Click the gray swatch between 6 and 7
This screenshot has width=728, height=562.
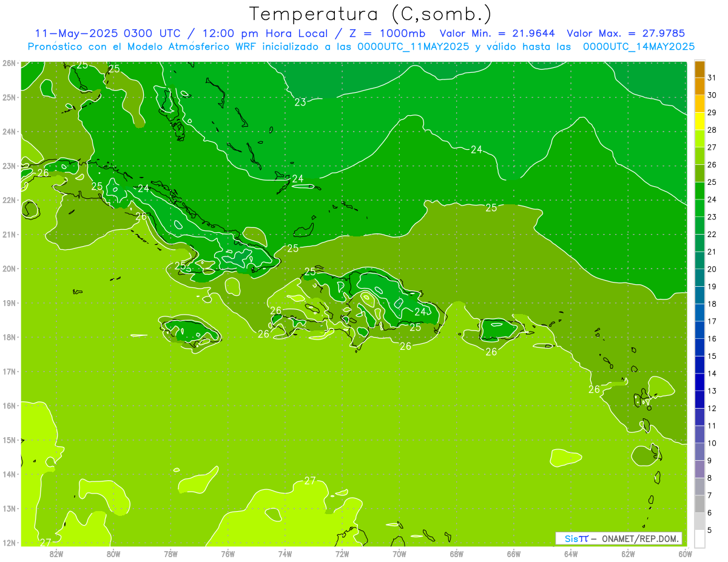tap(699, 503)
